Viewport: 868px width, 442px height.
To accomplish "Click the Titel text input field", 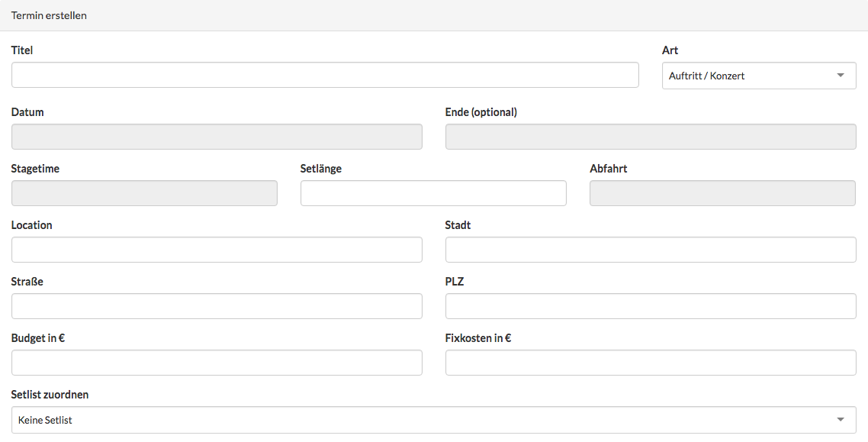I will (325, 76).
